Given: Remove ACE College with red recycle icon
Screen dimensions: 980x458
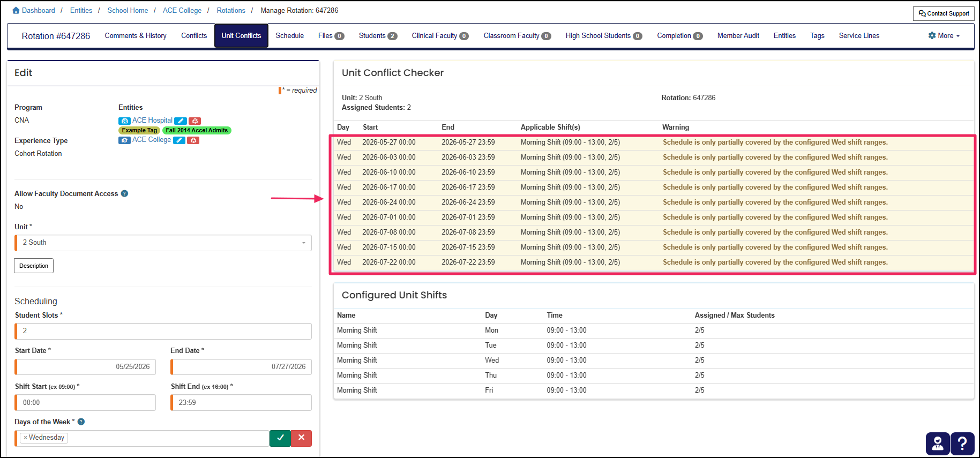Looking at the screenshot, I should pos(193,140).
